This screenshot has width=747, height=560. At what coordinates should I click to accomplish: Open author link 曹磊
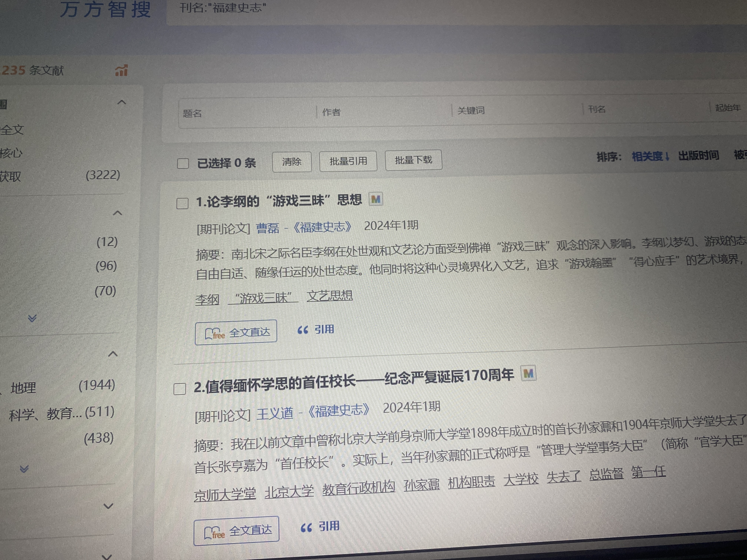coord(268,229)
